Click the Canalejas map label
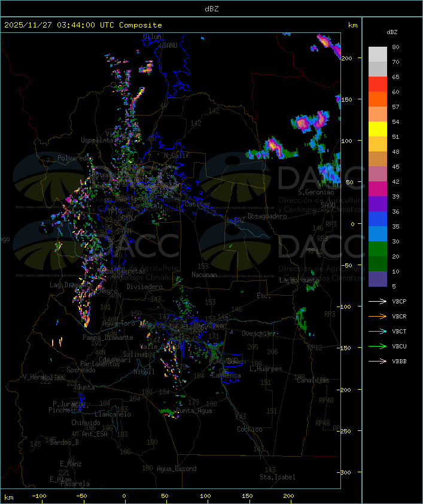This screenshot has height=504, width=423. 313,381
